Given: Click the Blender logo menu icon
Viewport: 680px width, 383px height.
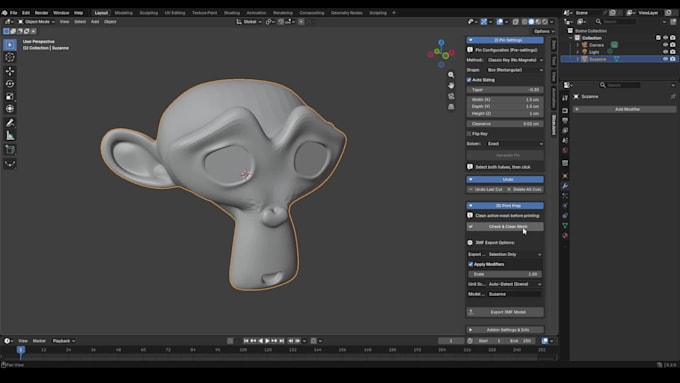Looking at the screenshot, I should coord(4,13).
